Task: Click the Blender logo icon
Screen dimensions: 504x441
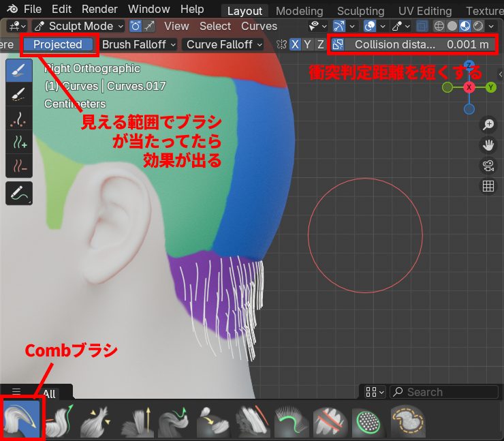Action: click(12, 9)
